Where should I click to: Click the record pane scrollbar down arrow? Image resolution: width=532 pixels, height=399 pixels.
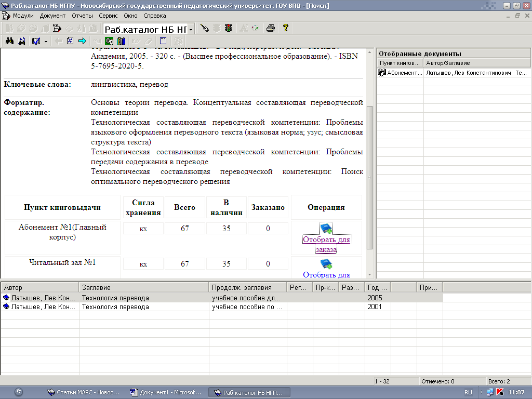[369, 274]
